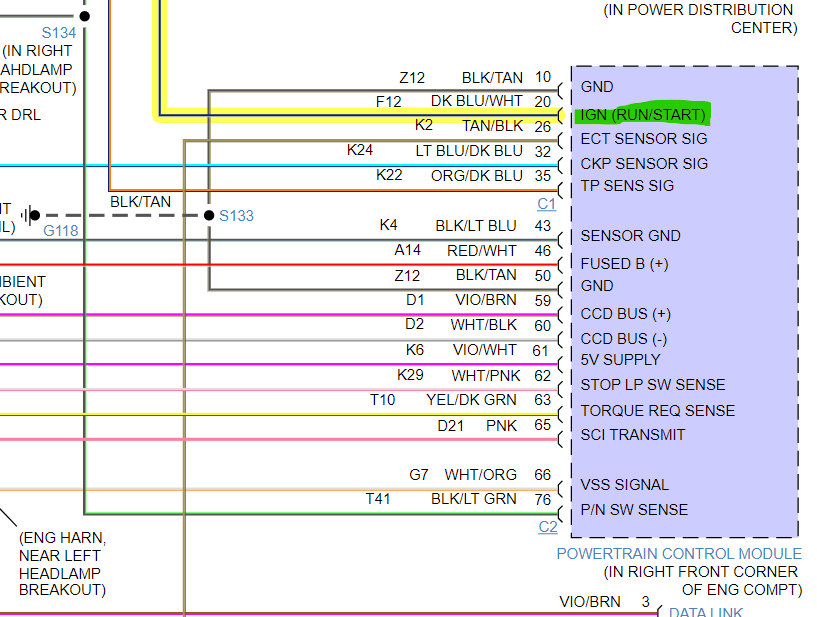Open the C2 connector link
817x617 pixels.
coord(548,527)
